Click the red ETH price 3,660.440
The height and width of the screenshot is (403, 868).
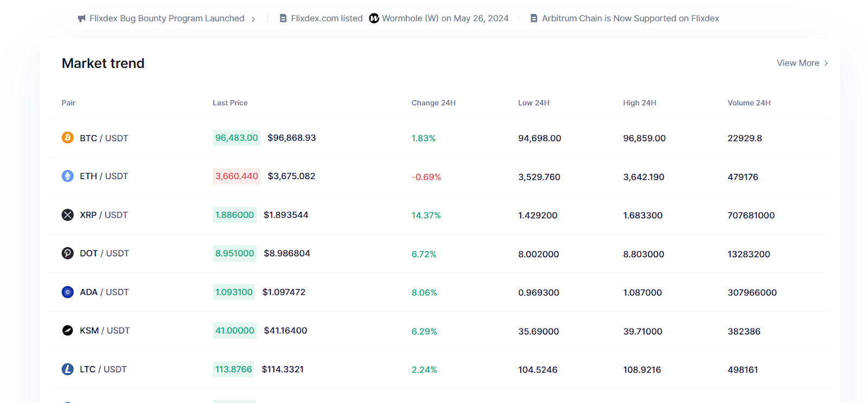coord(237,176)
